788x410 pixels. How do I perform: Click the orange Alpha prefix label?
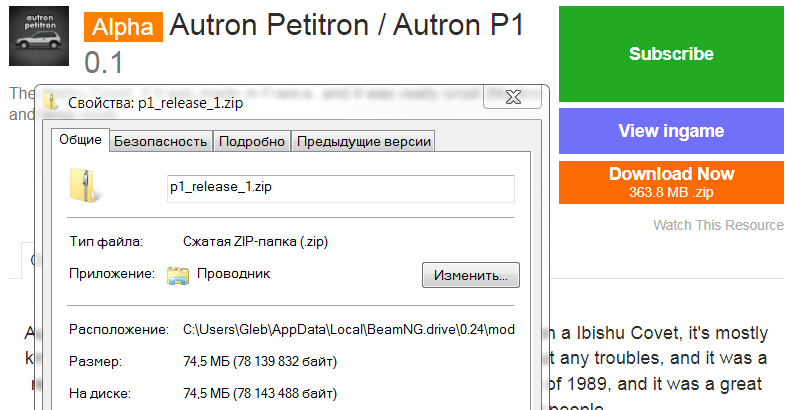tap(123, 27)
